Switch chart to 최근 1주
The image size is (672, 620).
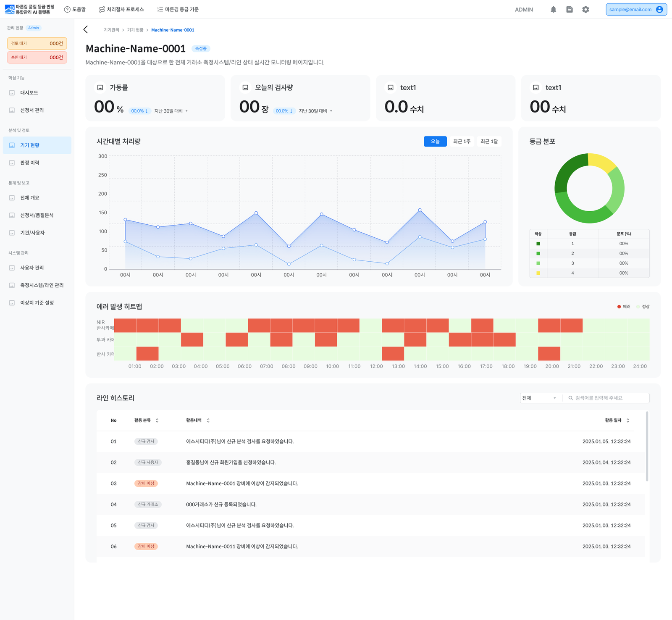(x=462, y=142)
